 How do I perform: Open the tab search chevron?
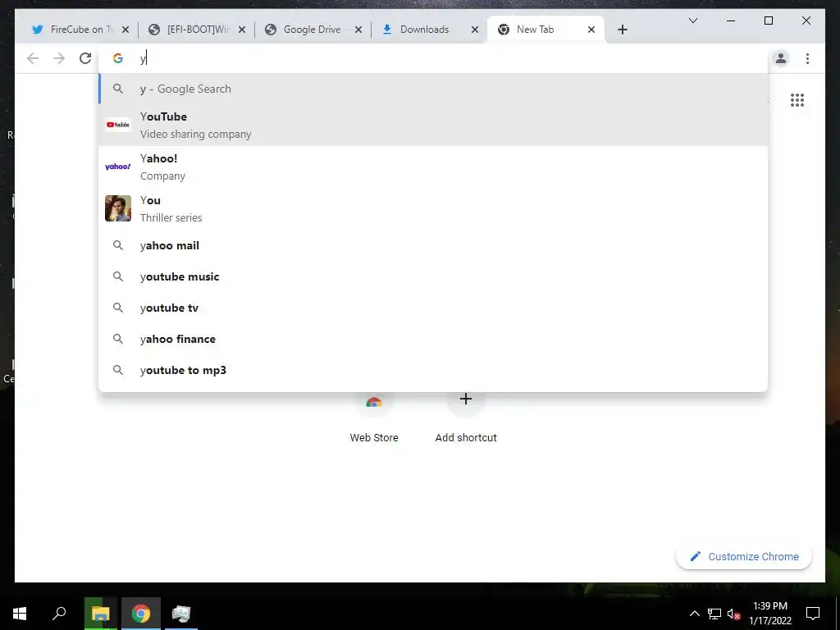coord(692,21)
